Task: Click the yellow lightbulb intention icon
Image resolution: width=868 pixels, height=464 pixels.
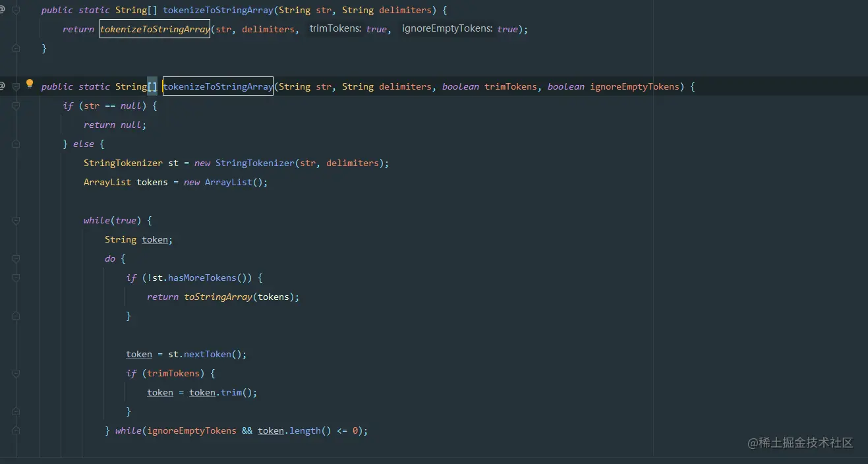Action: 29,84
